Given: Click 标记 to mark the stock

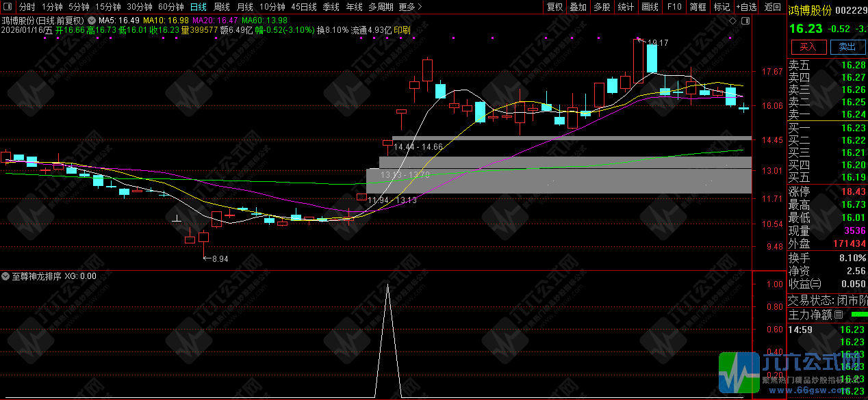Looking at the screenshot, I should pyautogui.click(x=722, y=7).
